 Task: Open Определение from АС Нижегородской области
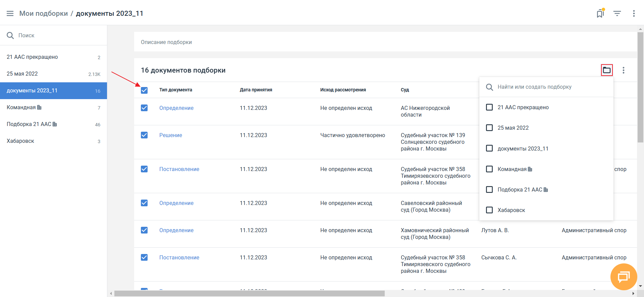[x=176, y=108]
